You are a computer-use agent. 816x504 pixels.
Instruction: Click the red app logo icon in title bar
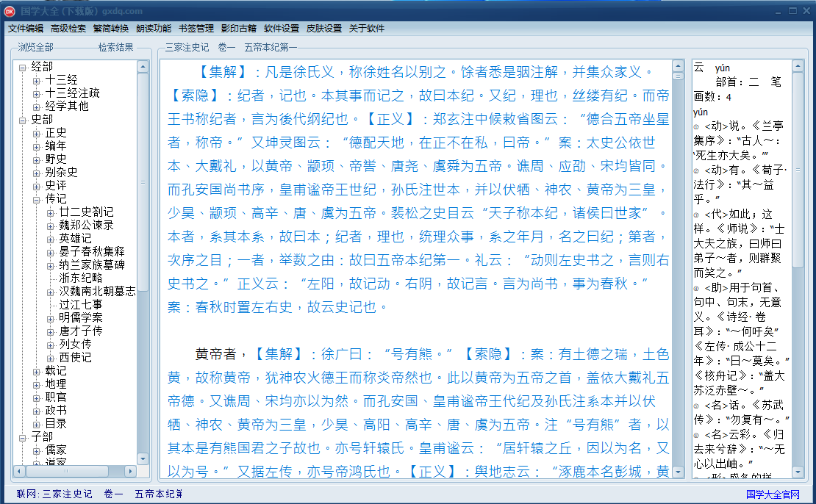click(x=10, y=11)
